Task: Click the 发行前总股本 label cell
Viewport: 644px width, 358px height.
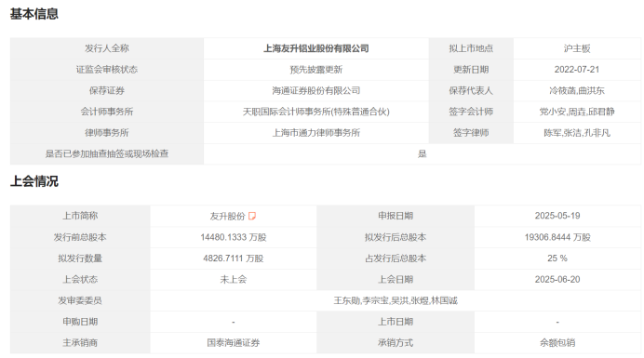Action: pyautogui.click(x=80, y=237)
